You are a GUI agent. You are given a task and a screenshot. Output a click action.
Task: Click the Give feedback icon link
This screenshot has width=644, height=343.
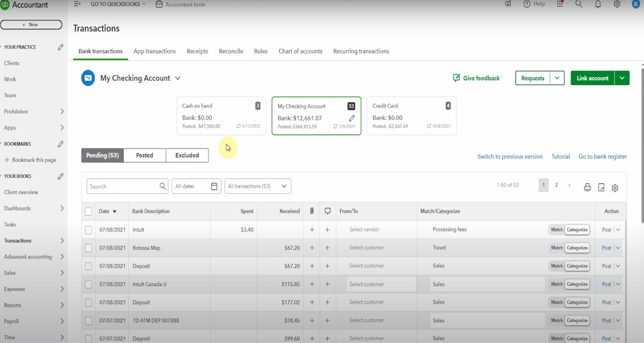[476, 78]
